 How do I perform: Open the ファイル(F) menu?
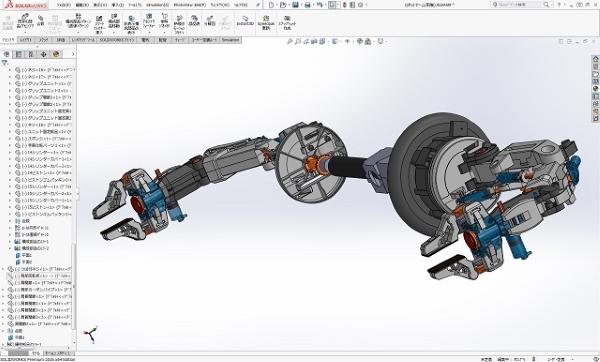coord(64,5)
